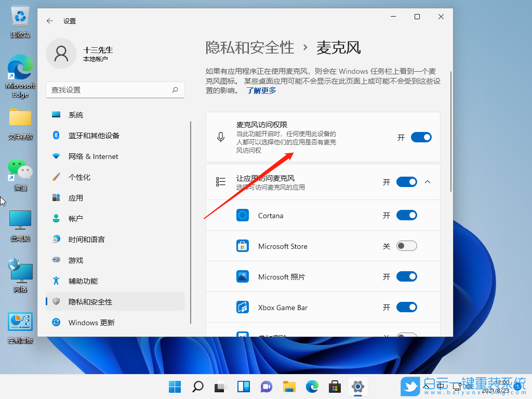Disable microphone access for Cortana
This screenshot has width=532, height=399.
coord(407,215)
